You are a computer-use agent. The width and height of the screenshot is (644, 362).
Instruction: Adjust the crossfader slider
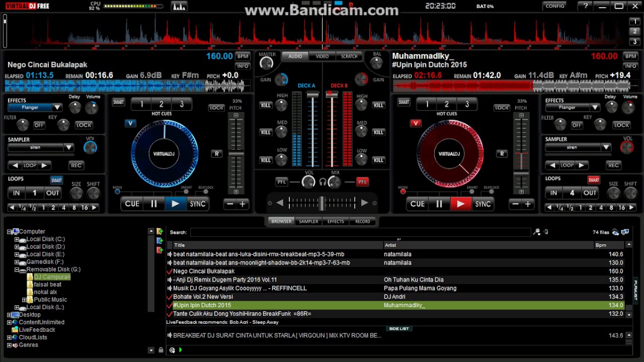[x=321, y=203]
